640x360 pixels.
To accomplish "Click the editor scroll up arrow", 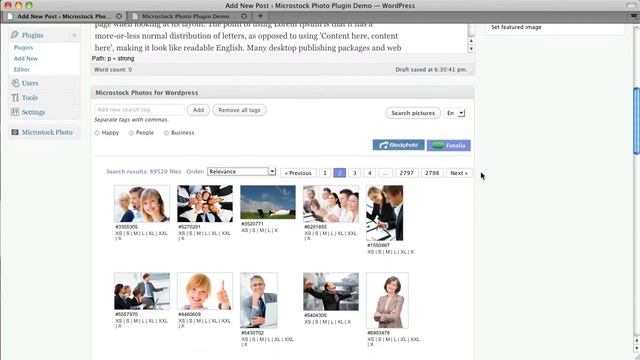I will click(x=471, y=41).
